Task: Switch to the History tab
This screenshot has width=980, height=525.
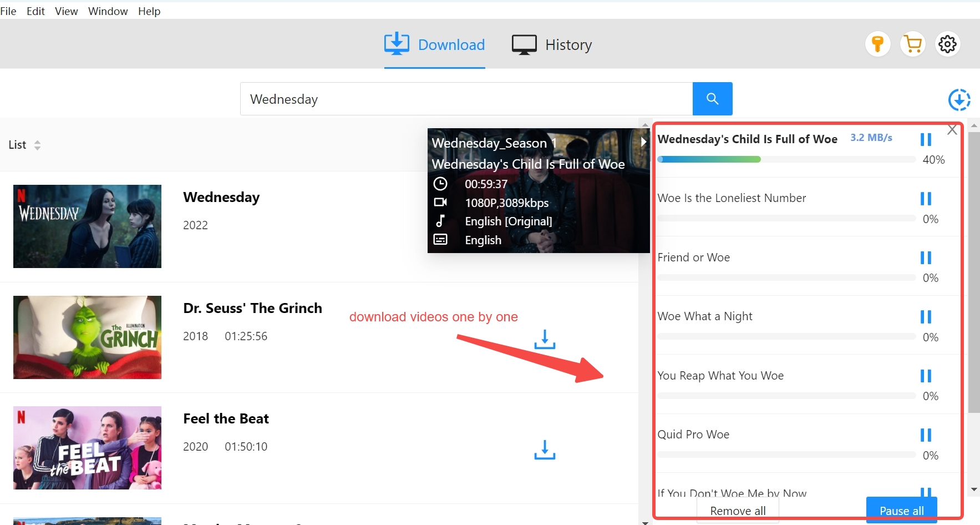Action: click(552, 44)
